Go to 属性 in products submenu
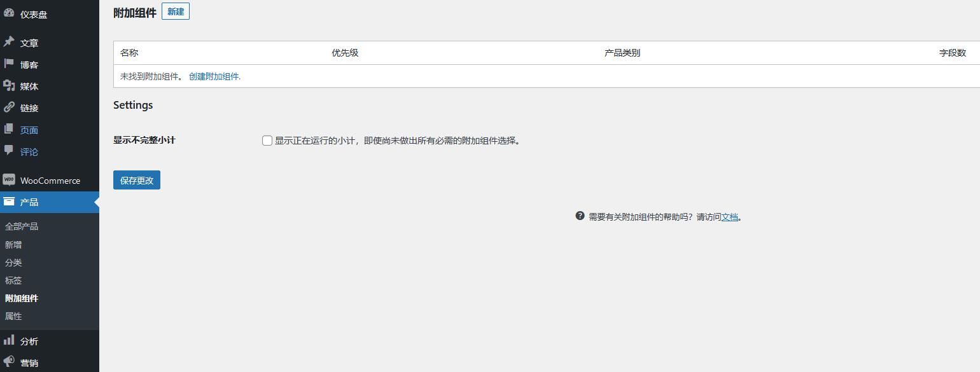This screenshot has height=372, width=980. pyautogui.click(x=13, y=316)
